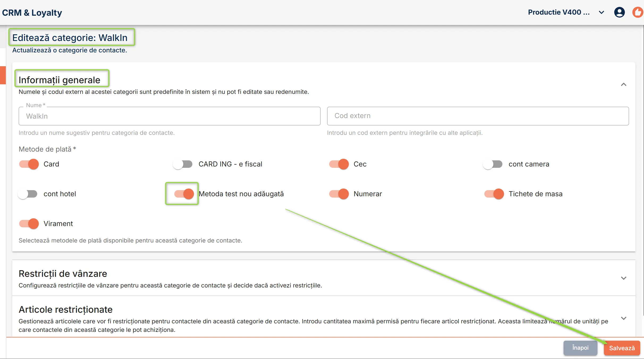The height and width of the screenshot is (359, 644).
Task: Click the Actualizează o categorie de contacte subtitle
Action: (70, 50)
